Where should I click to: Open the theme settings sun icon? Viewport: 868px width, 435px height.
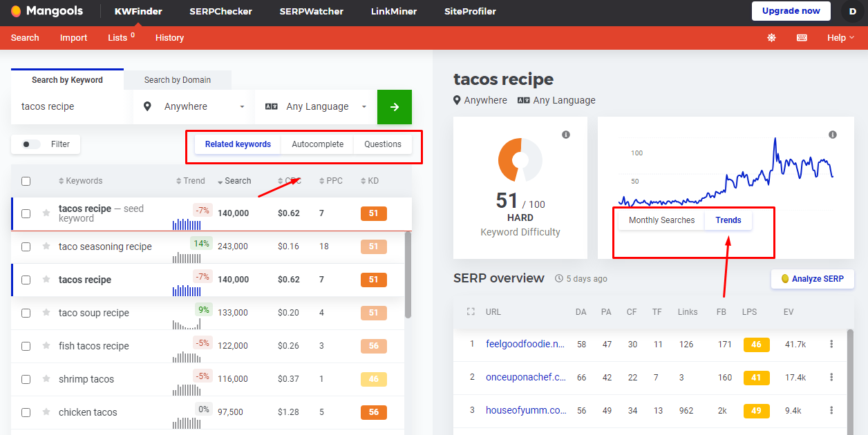(x=771, y=38)
